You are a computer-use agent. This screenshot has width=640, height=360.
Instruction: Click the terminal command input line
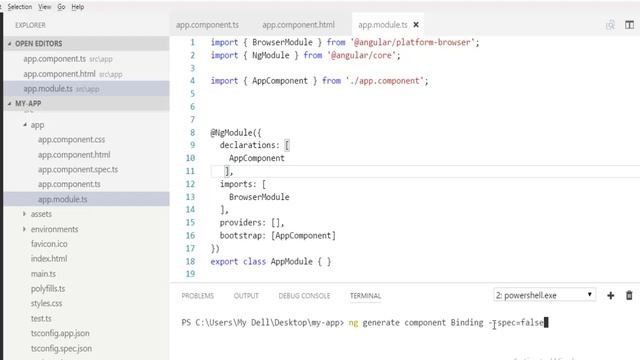[x=365, y=322]
